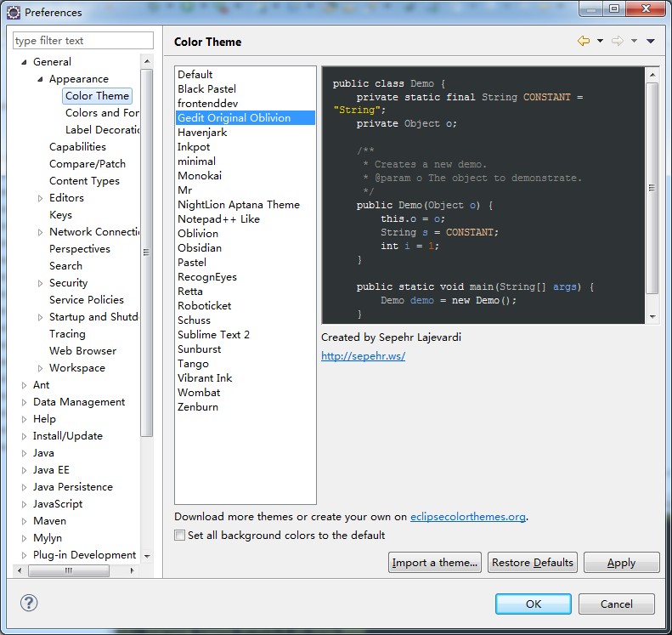Open the Keys preferences page
This screenshot has width=672, height=635.
tap(60, 215)
